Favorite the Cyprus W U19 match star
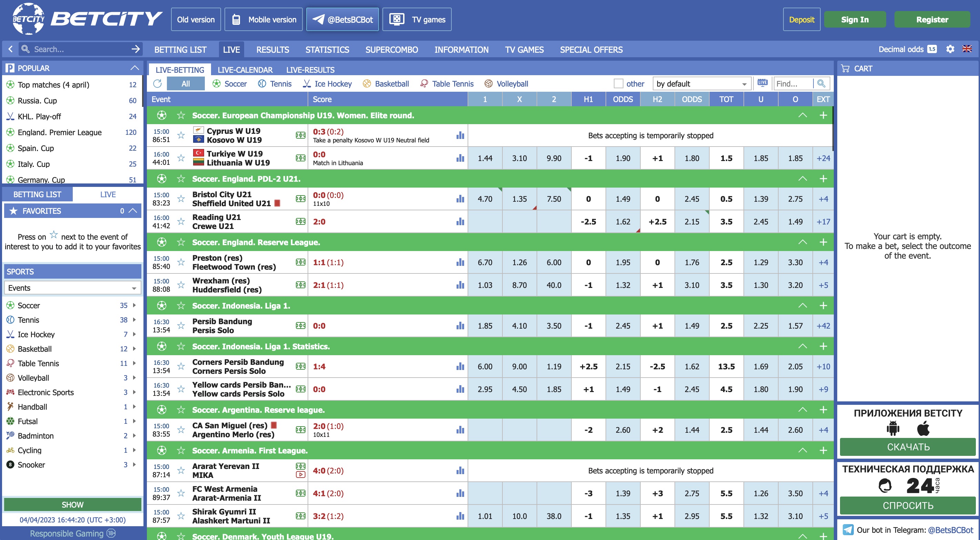The image size is (980, 540). coord(181,135)
